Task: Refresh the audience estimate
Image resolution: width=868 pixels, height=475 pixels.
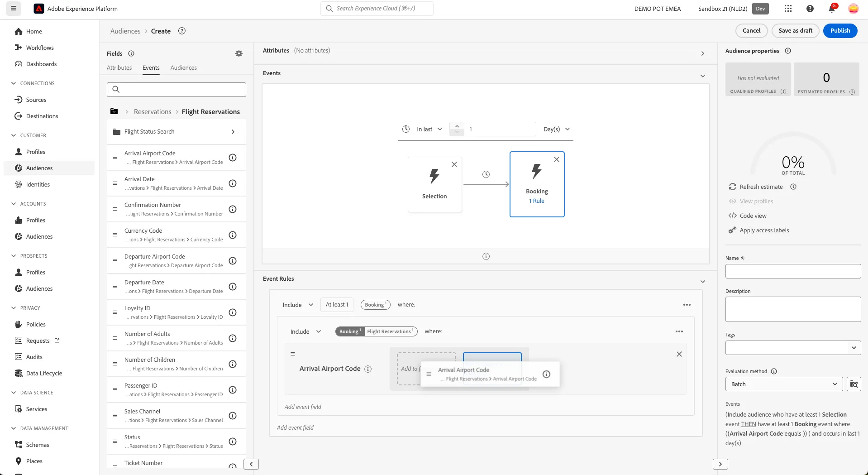Action: click(x=761, y=187)
